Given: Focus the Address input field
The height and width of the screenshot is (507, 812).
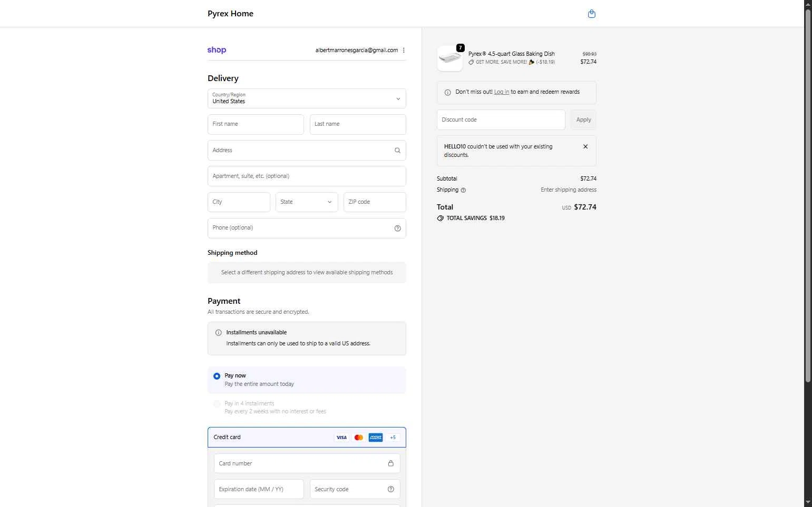Looking at the screenshot, I should (307, 151).
